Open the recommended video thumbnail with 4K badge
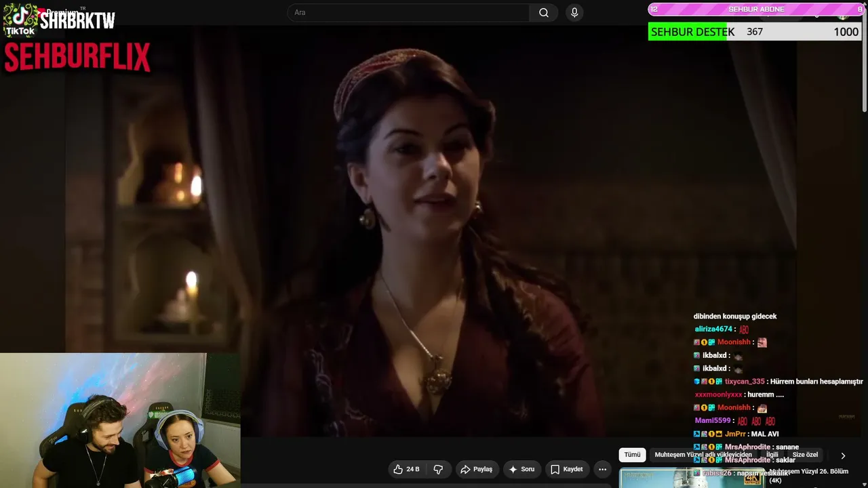This screenshot has height=488, width=868. (692, 478)
